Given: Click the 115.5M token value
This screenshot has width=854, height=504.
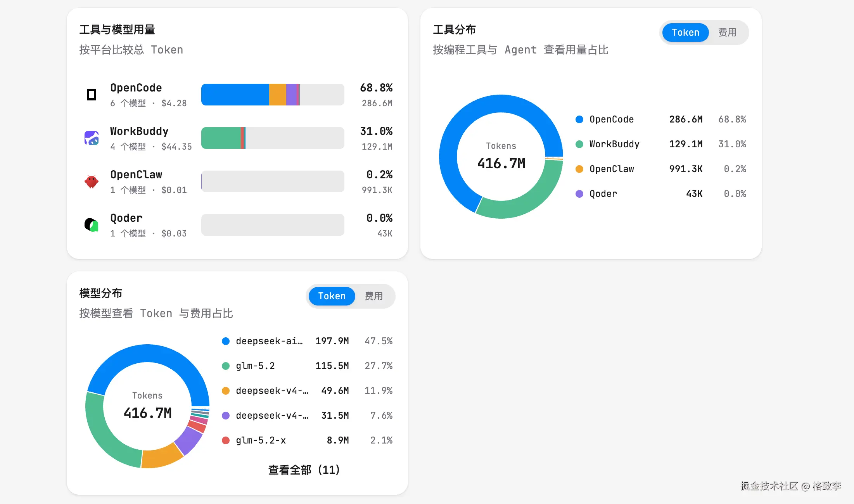Looking at the screenshot, I should pos(332,366).
